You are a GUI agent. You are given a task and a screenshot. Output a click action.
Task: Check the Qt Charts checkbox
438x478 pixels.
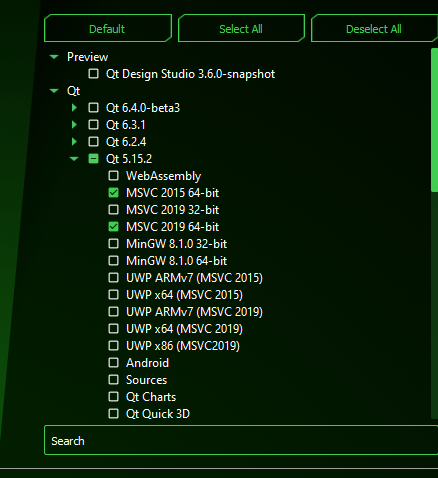pos(114,397)
